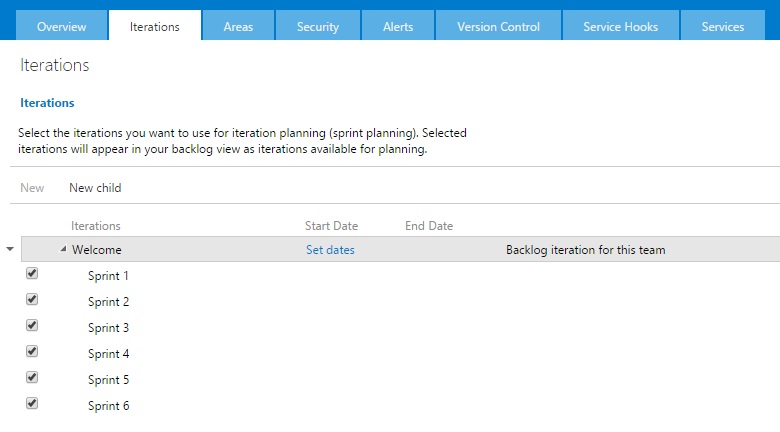Select the Sprint 6 iteration
Viewport: 780px width, 432px height.
tap(108, 406)
